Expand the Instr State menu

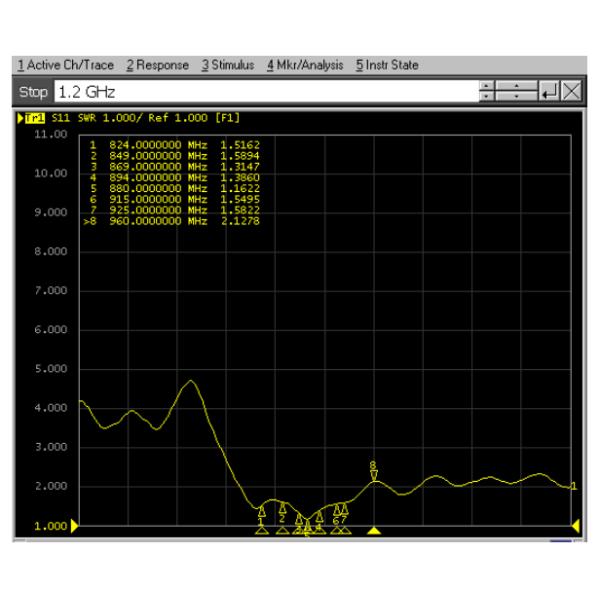(385, 65)
